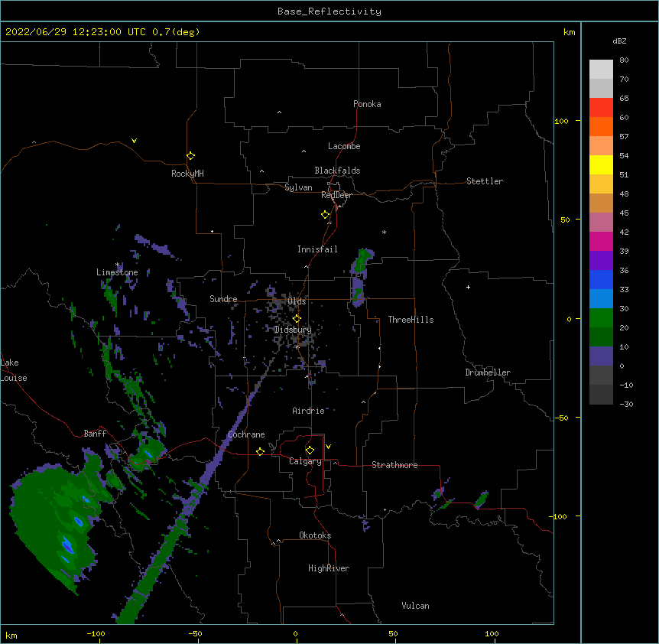659x644 pixels.
Task: Click the -100 tick label on bottom axis
Action: tap(96, 633)
